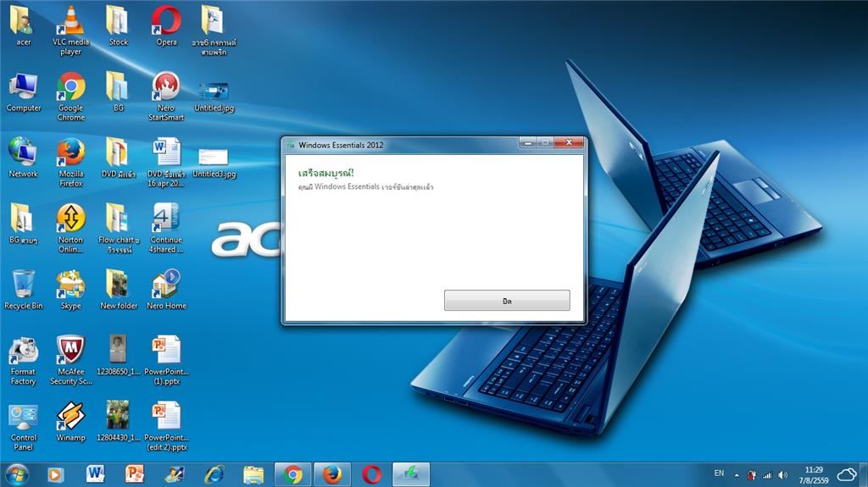Select the Format Factory shortcut
The image size is (868, 487).
23,360
